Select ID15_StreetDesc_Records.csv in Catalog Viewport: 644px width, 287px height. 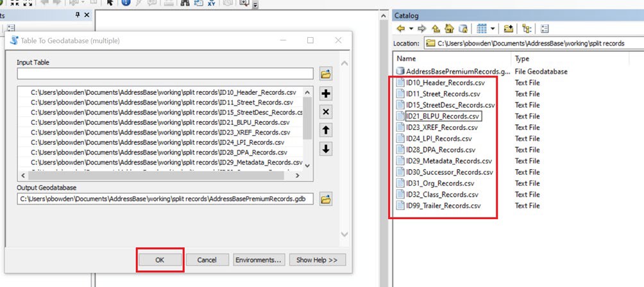pyautogui.click(x=446, y=105)
